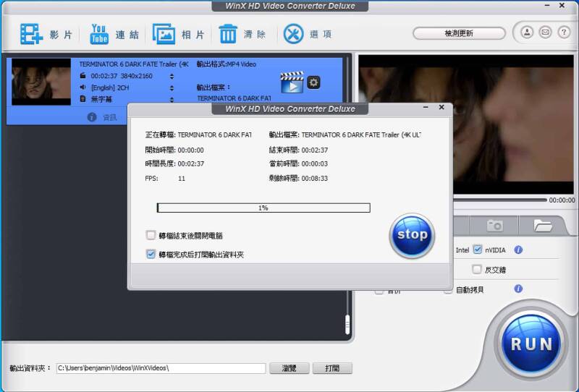The image size is (579, 392).
Task: Open the email envelope icon
Action: point(545,33)
